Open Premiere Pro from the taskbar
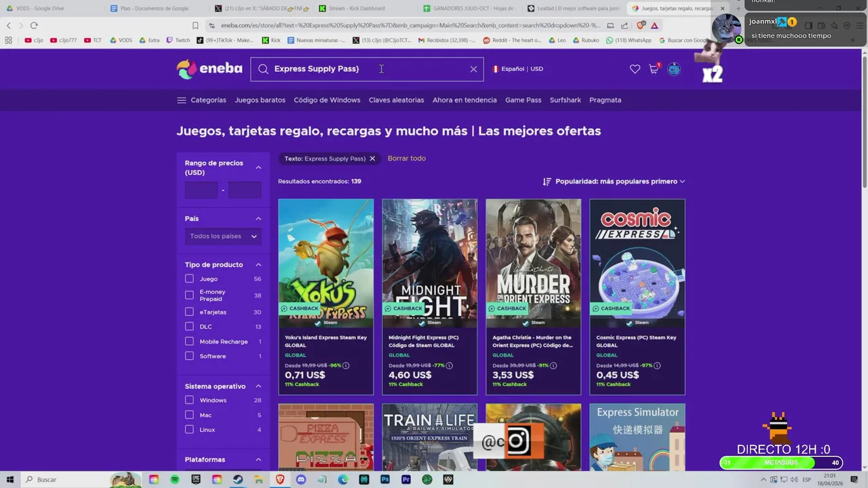 (406, 479)
